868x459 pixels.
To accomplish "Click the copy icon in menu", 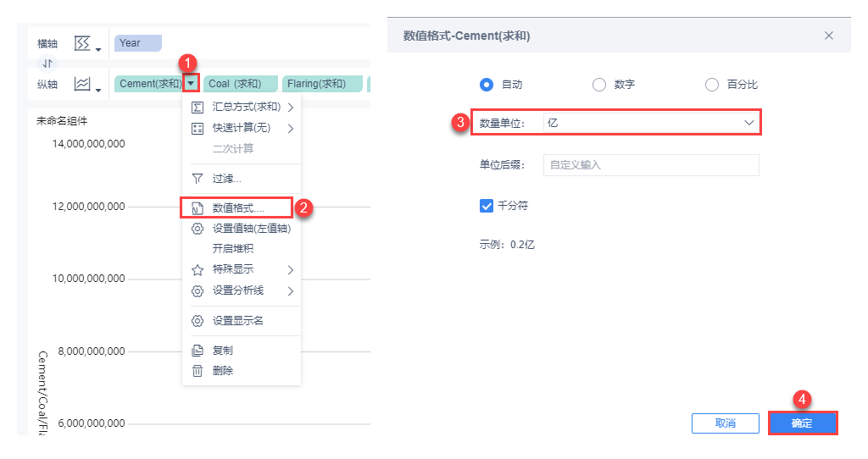I will coord(198,351).
